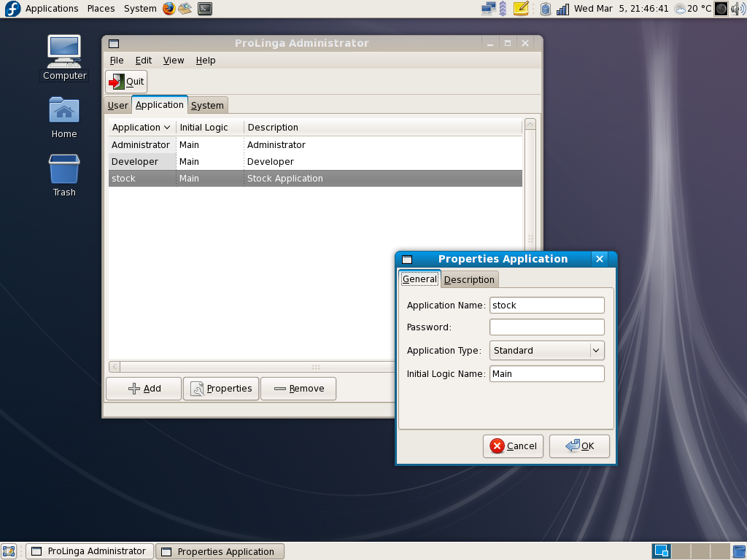Click the Properties button

click(221, 389)
